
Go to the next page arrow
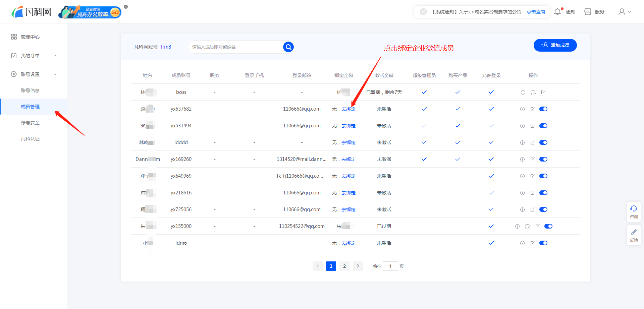[x=358, y=266]
